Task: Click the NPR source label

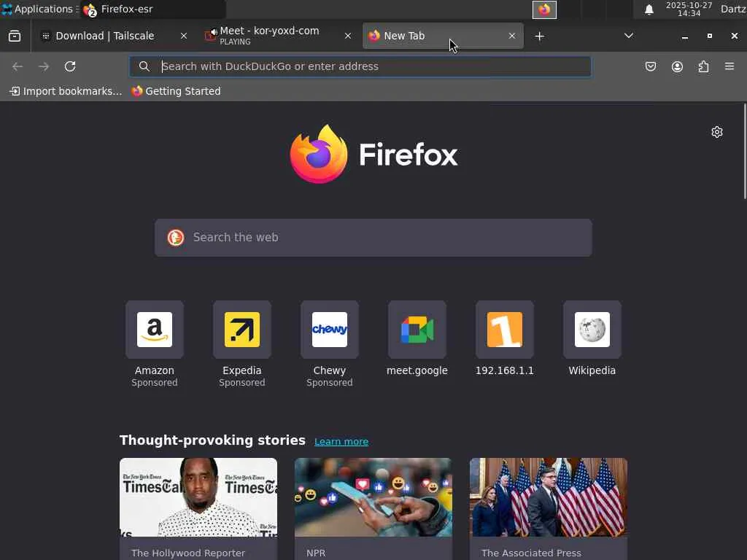Action: pos(316,553)
